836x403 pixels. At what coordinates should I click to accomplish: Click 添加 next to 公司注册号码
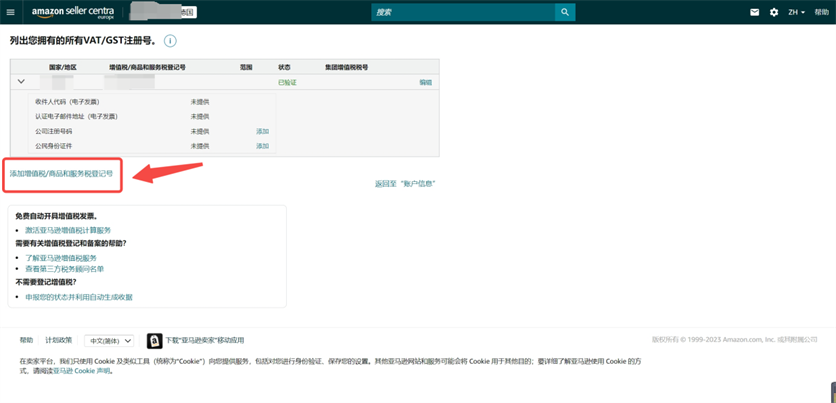(x=262, y=131)
